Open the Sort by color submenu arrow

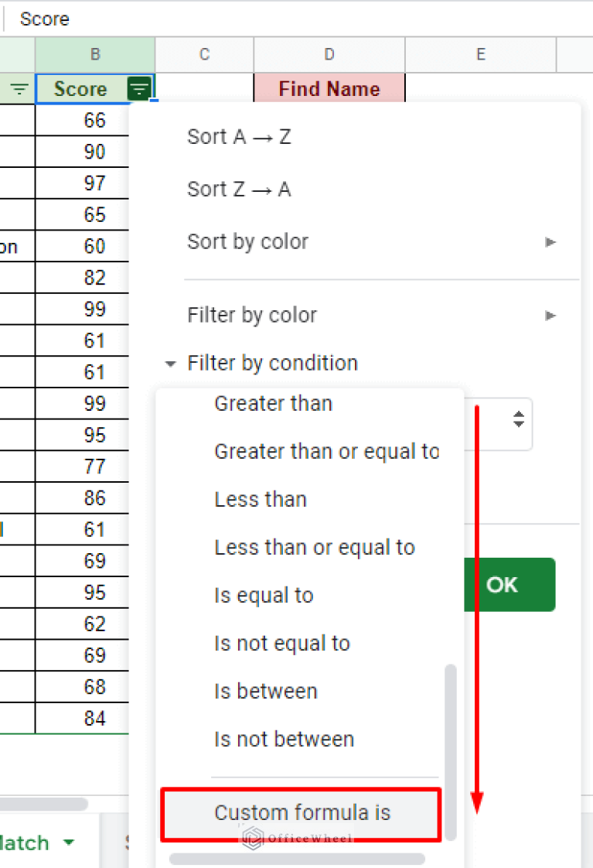pos(550,241)
